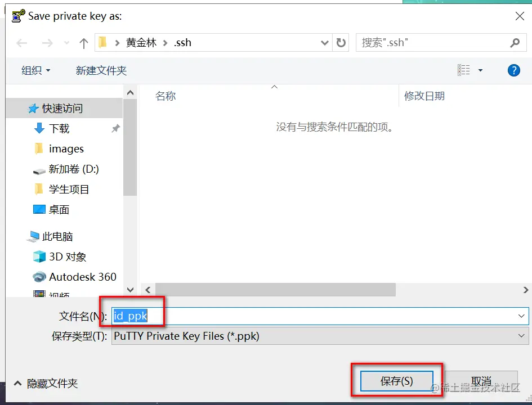Click the search magnifier icon
532x405 pixels.
515,43
